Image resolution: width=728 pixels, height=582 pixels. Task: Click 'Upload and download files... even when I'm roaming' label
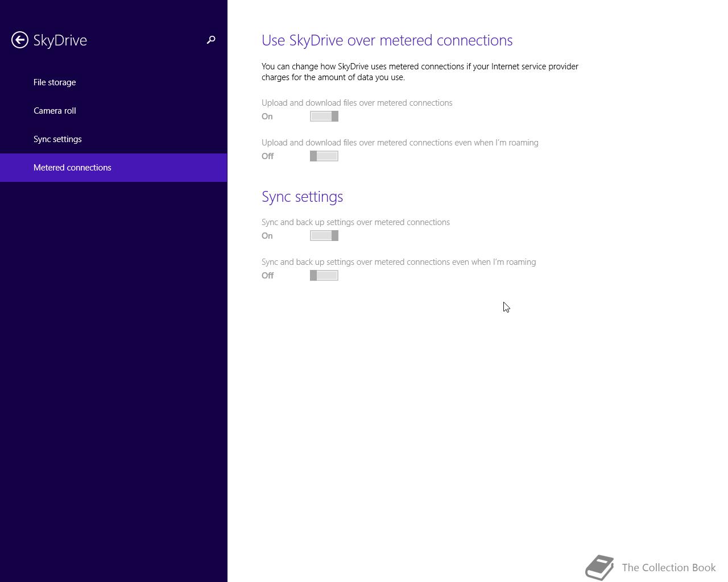coord(400,143)
